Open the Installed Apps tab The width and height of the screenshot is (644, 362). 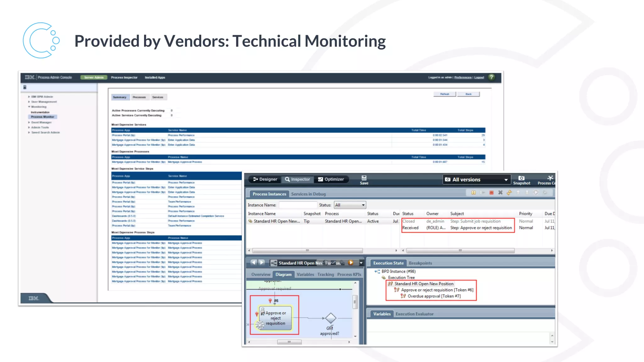[x=155, y=77]
